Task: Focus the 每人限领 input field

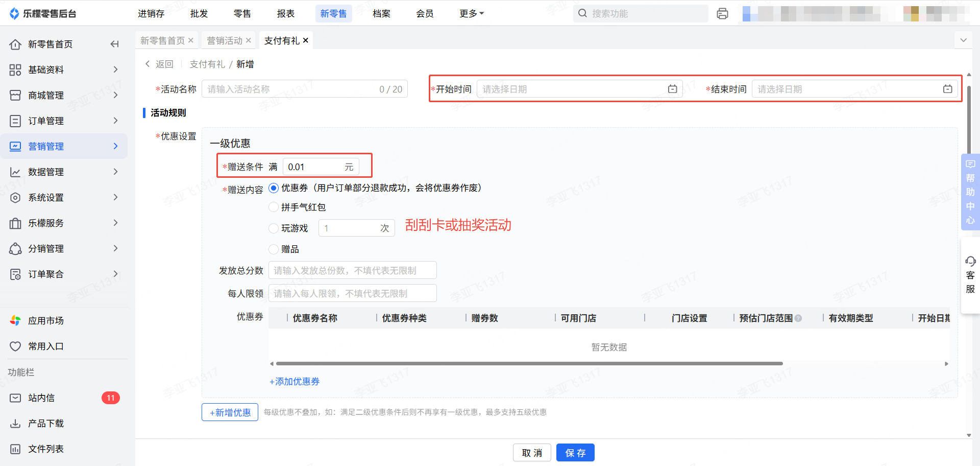Action: coord(353,293)
